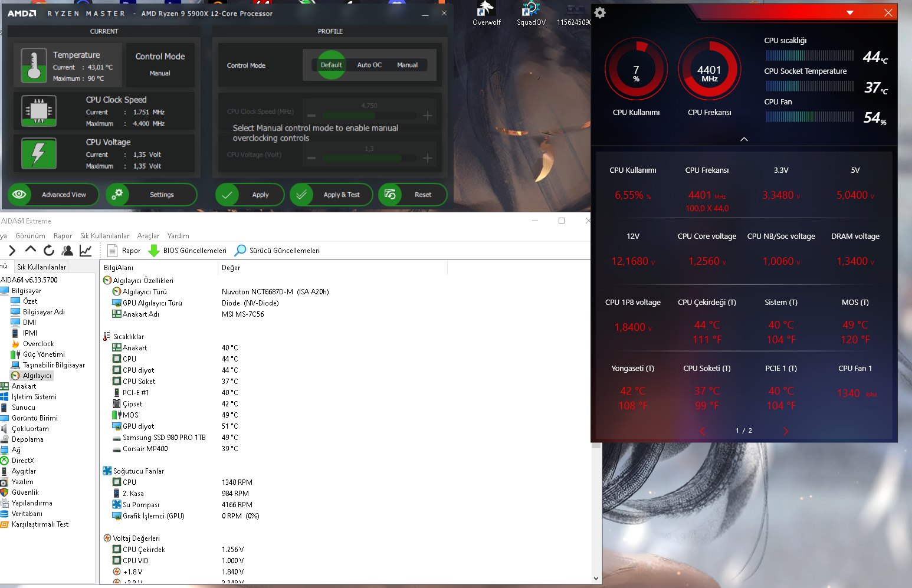
Task: Click AIDA64 vertical scrollbar down arrow
Action: pos(596,579)
